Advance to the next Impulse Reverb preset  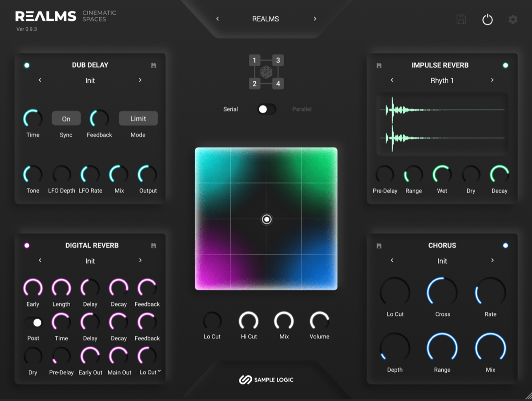[492, 80]
